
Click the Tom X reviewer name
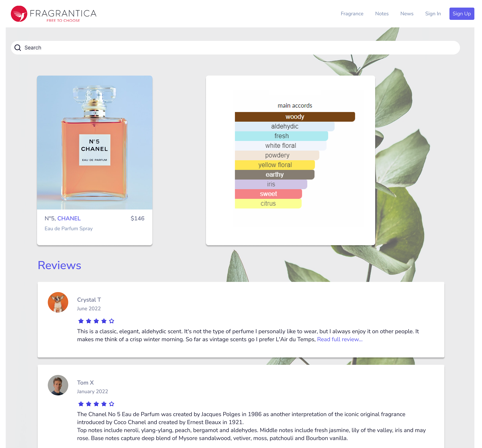coord(85,383)
